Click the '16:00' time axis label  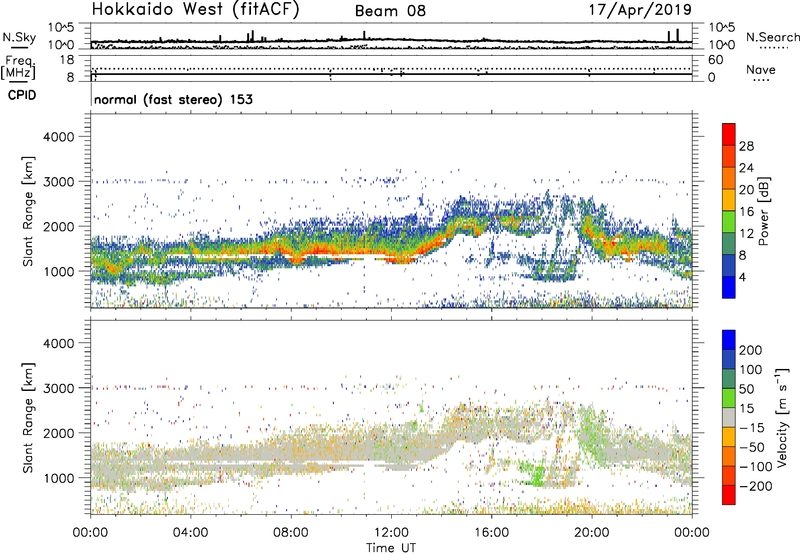(491, 533)
